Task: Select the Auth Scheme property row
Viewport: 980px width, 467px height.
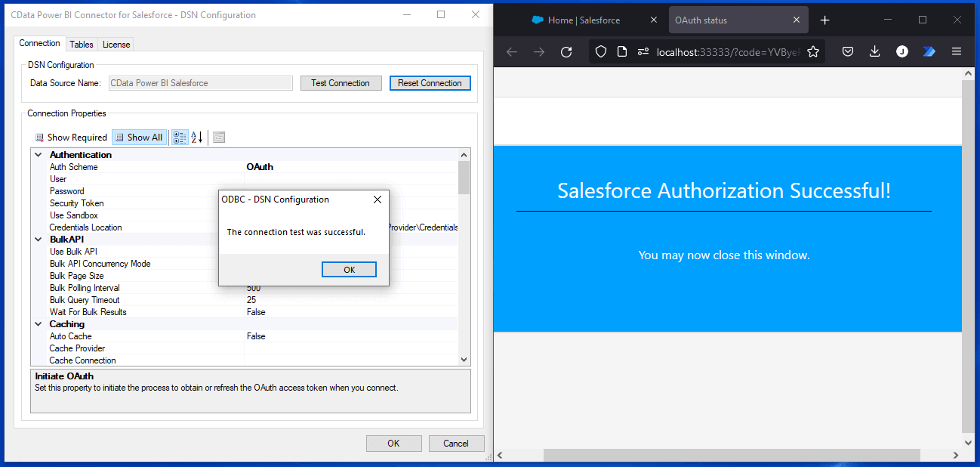Action: coord(251,167)
